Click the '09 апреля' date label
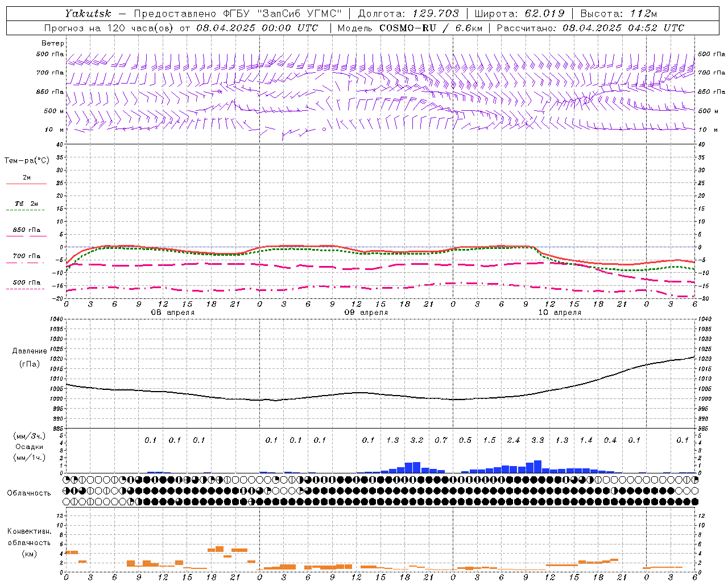728x582 pixels. pos(366,313)
